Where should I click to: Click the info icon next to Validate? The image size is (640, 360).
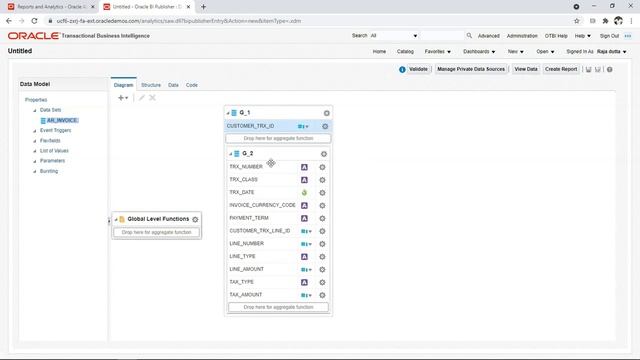coord(402,69)
